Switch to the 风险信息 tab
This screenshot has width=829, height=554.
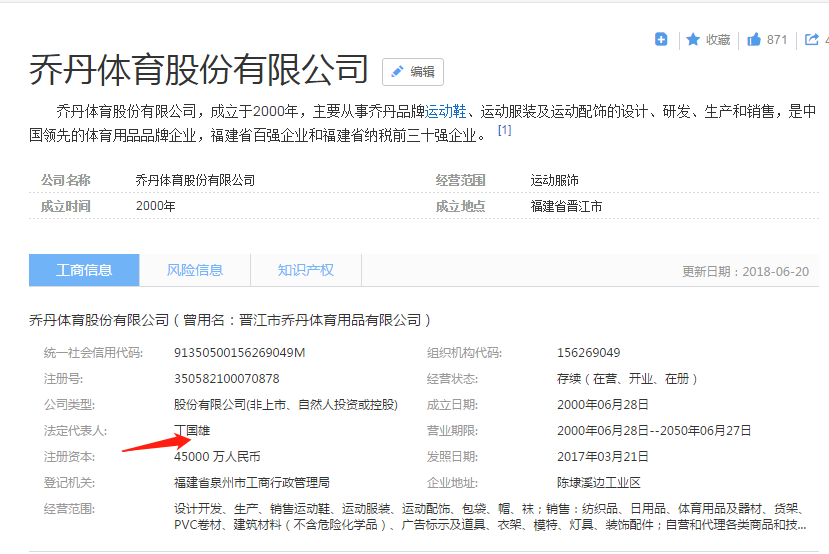[x=195, y=270]
